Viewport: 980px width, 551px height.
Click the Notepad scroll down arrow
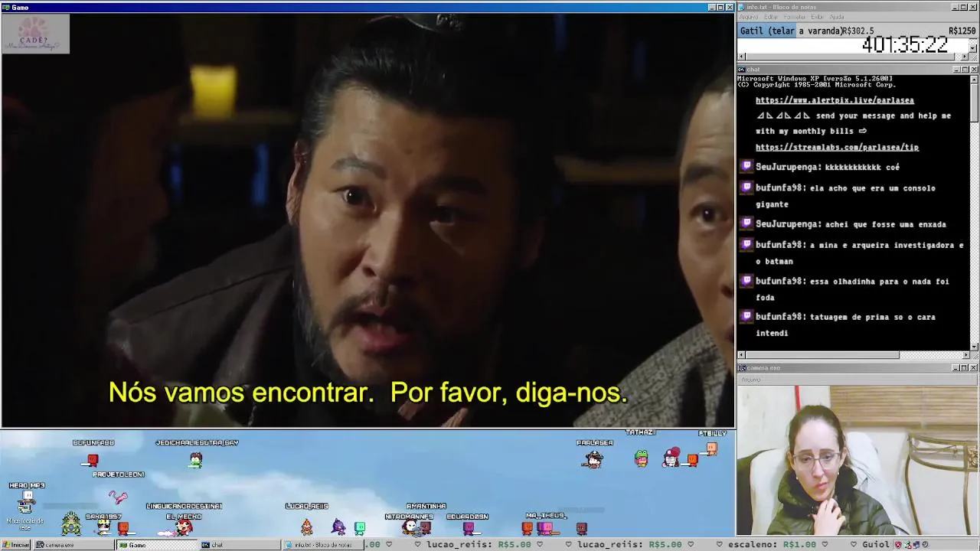[973, 48]
